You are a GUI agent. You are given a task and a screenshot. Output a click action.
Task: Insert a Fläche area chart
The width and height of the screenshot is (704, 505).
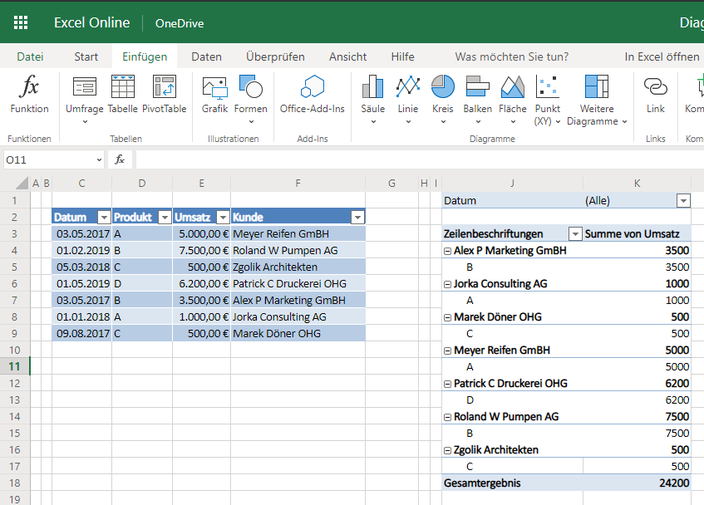pos(512,99)
